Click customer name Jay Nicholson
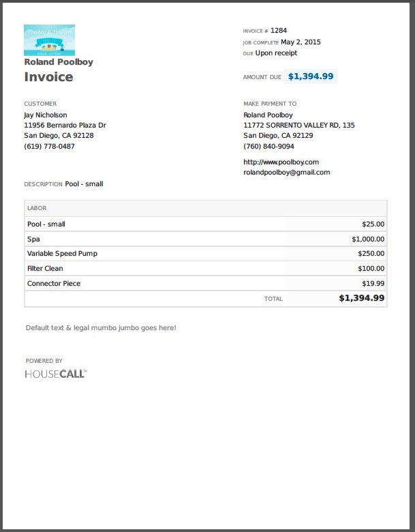Screen dimensions: 415x532 click(x=46, y=115)
